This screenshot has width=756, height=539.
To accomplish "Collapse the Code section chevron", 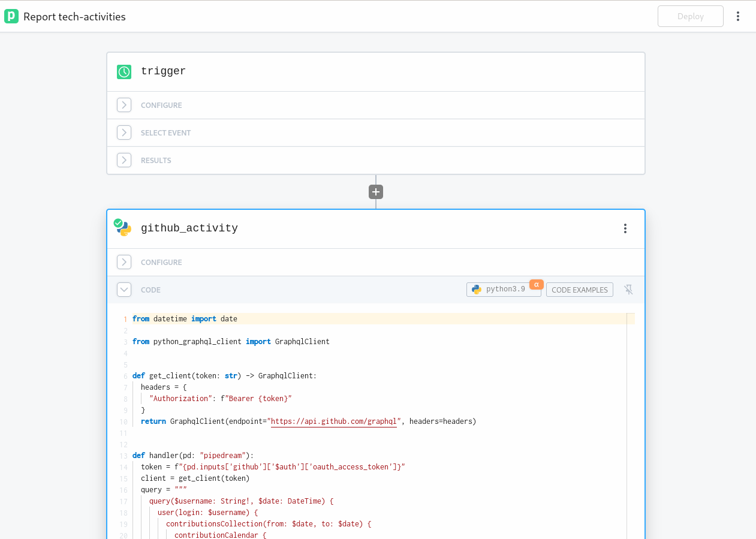I will click(124, 290).
